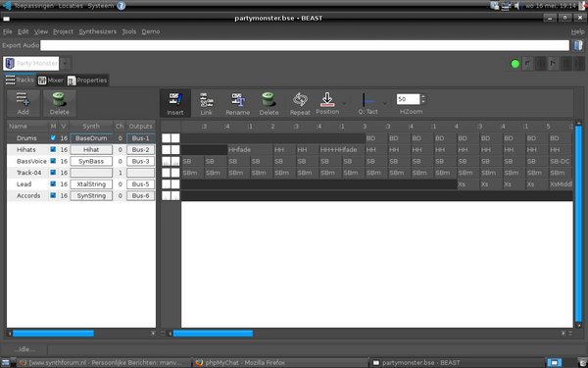Toggle the mute checkbox for Accords track
Image resolution: width=588 pixels, height=368 pixels.
[53, 195]
